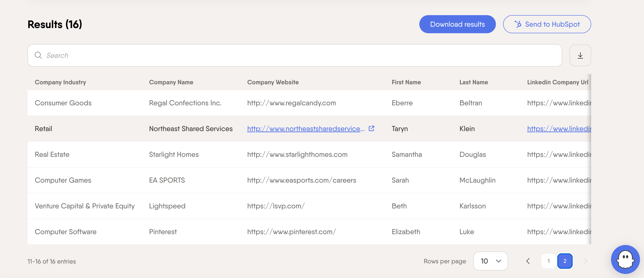Switch to page 1
Image resolution: width=644 pixels, height=278 pixels.
point(548,261)
